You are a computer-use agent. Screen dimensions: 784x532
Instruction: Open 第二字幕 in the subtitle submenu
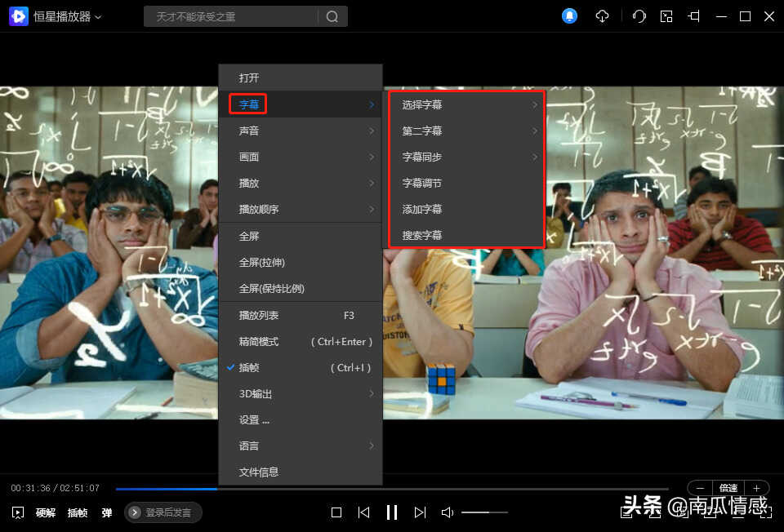[466, 131]
